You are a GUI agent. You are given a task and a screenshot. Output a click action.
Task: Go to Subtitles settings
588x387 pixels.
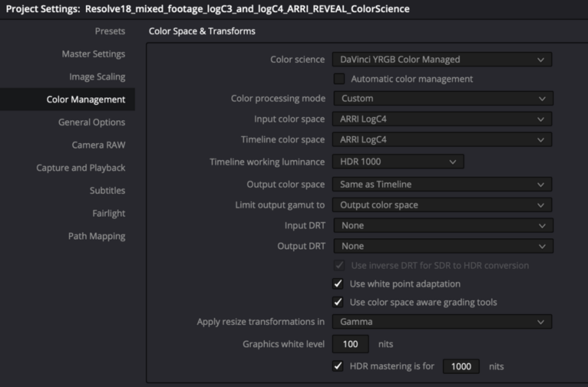pos(107,191)
